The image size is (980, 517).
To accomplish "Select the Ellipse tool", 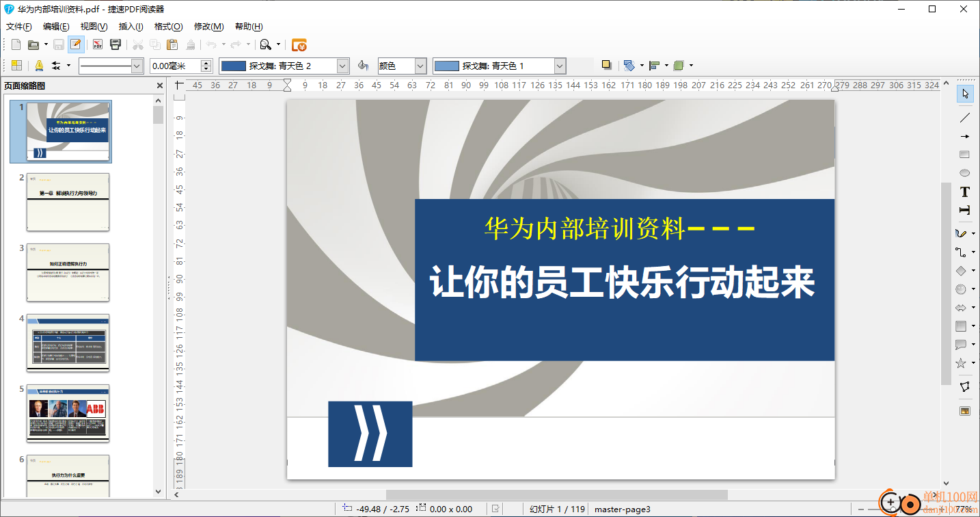I will click(x=965, y=173).
